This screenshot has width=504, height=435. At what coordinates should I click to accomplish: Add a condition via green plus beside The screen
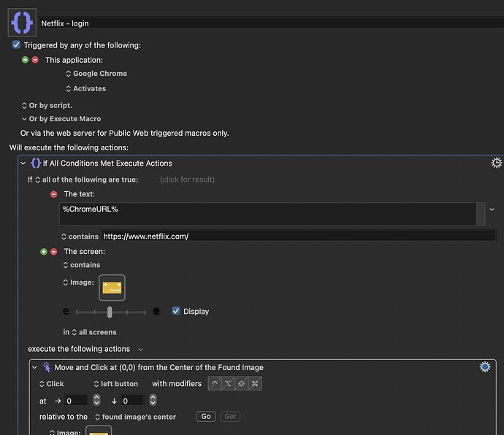coord(44,252)
